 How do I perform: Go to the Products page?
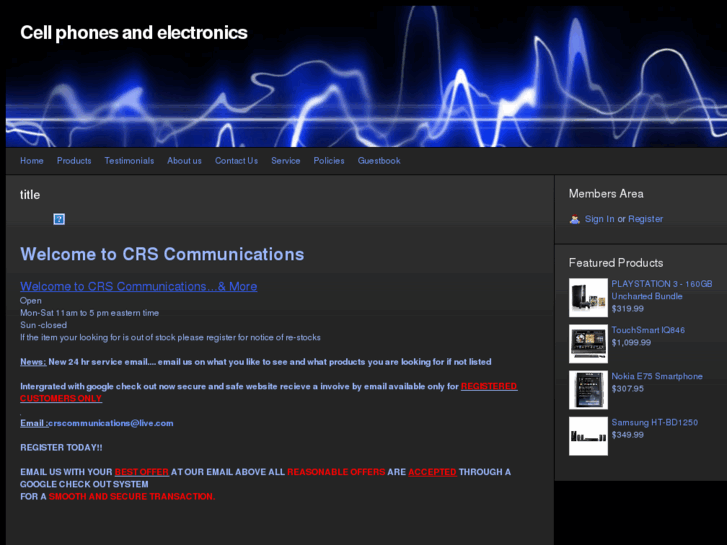(74, 160)
